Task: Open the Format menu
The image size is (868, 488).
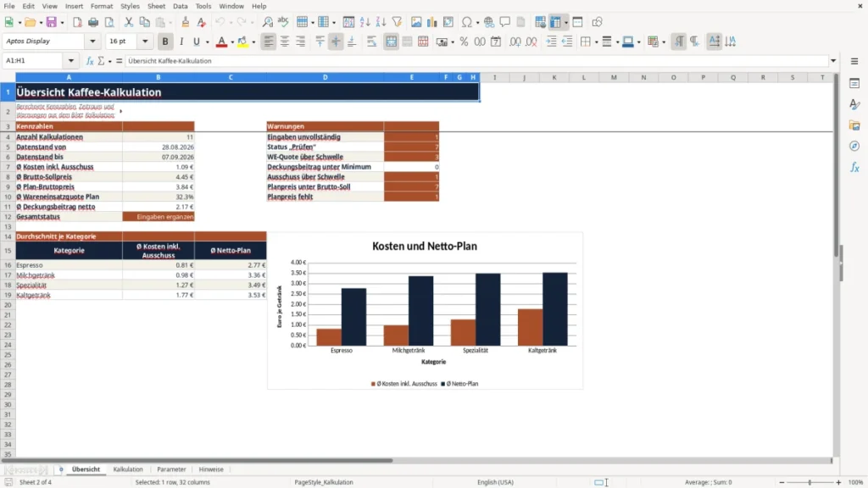Action: click(x=102, y=6)
